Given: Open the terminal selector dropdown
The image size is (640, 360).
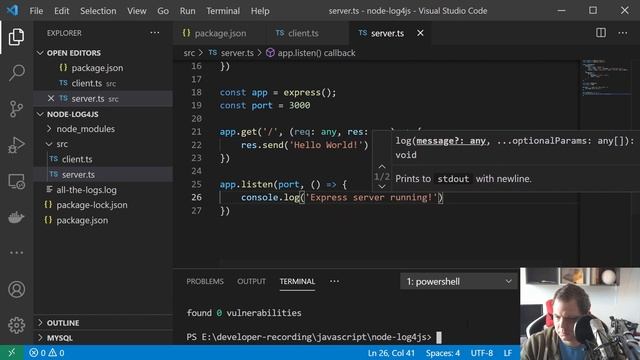Looking at the screenshot, I should click(459, 282).
